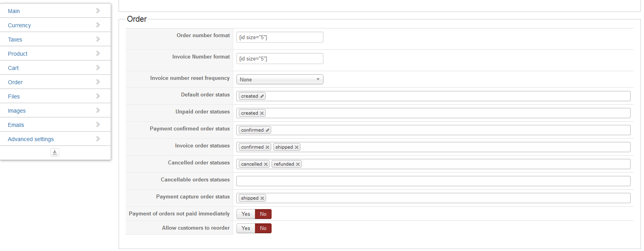Image resolution: width=644 pixels, height=251 pixels.
Task: Open the Product settings link
Action: (x=18, y=54)
